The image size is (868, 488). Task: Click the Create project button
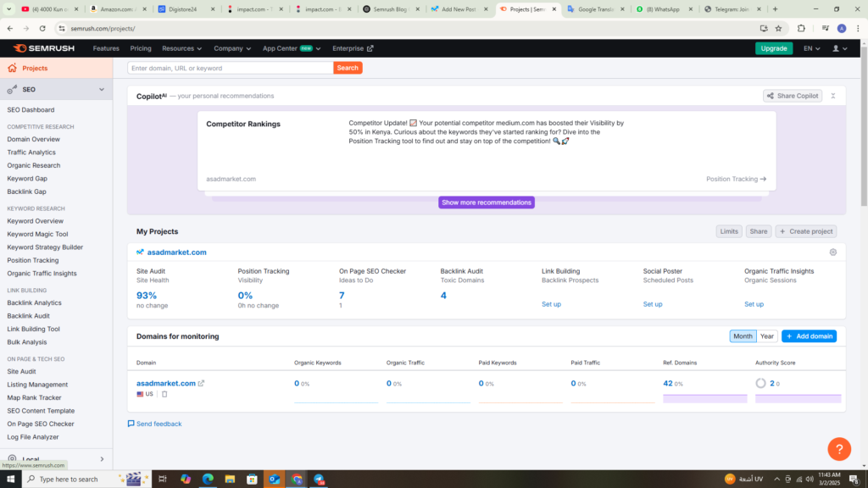(806, 231)
